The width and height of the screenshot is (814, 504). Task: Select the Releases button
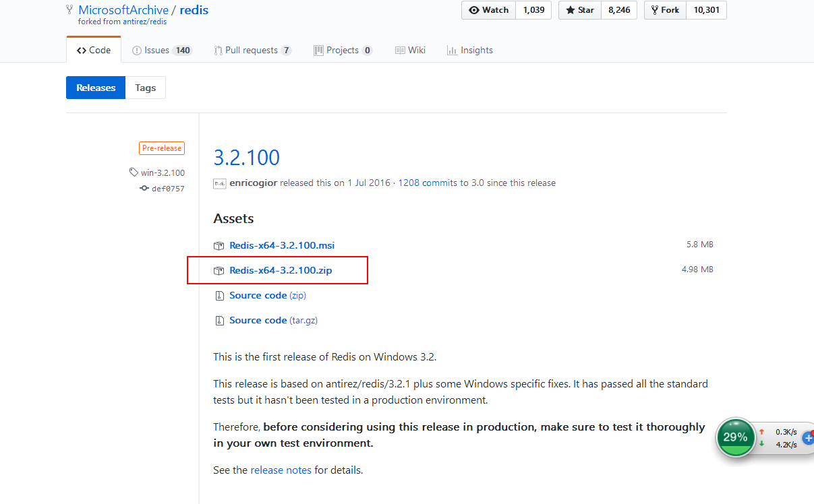[96, 88]
